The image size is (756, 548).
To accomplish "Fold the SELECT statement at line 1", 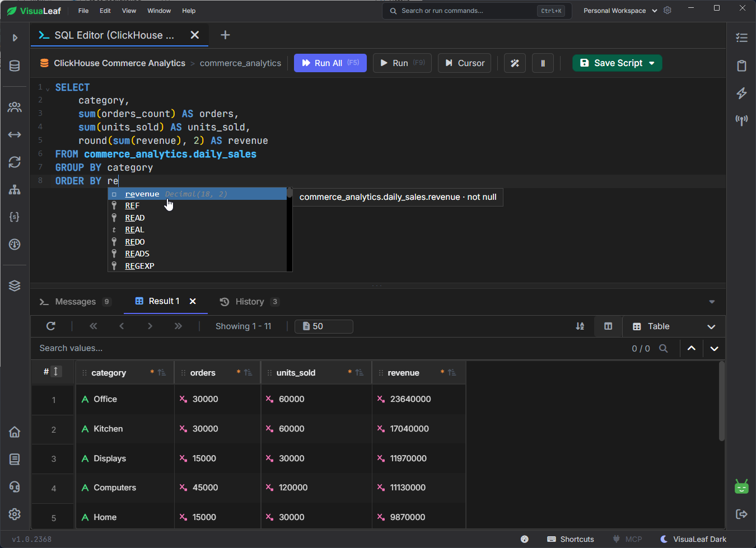I will 48,88.
